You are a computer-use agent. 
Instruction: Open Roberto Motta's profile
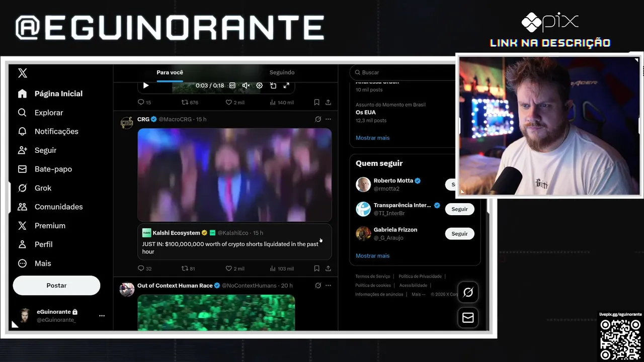tap(393, 180)
